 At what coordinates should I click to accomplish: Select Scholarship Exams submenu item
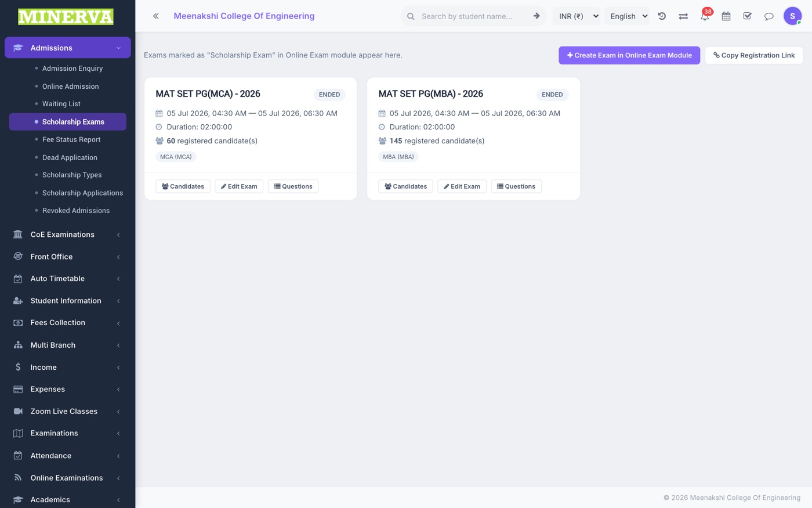pyautogui.click(x=68, y=122)
